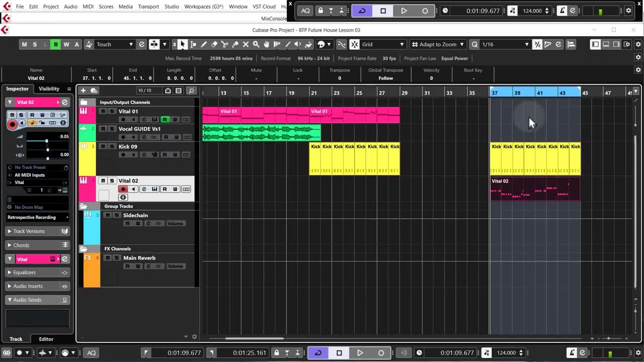This screenshot has height=362, width=644.
Task: Open Retrospective Recording dropdown
Action: pyautogui.click(x=38, y=217)
